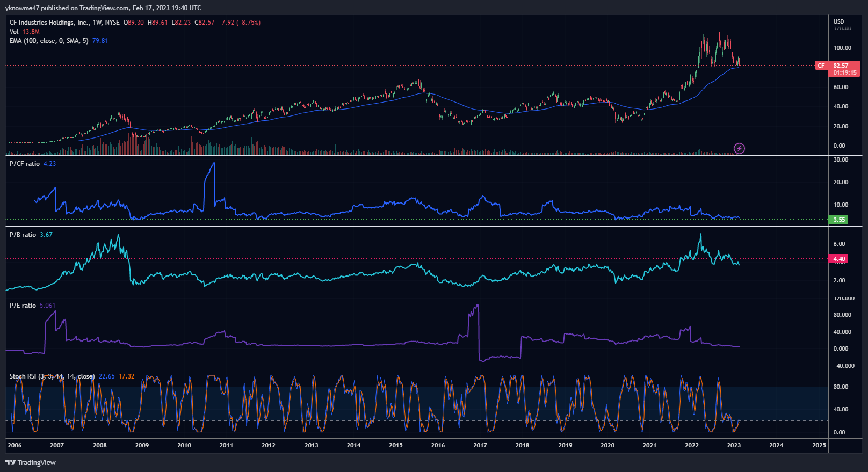
Task: Click the P/E ratio pane label
Action: pos(23,306)
